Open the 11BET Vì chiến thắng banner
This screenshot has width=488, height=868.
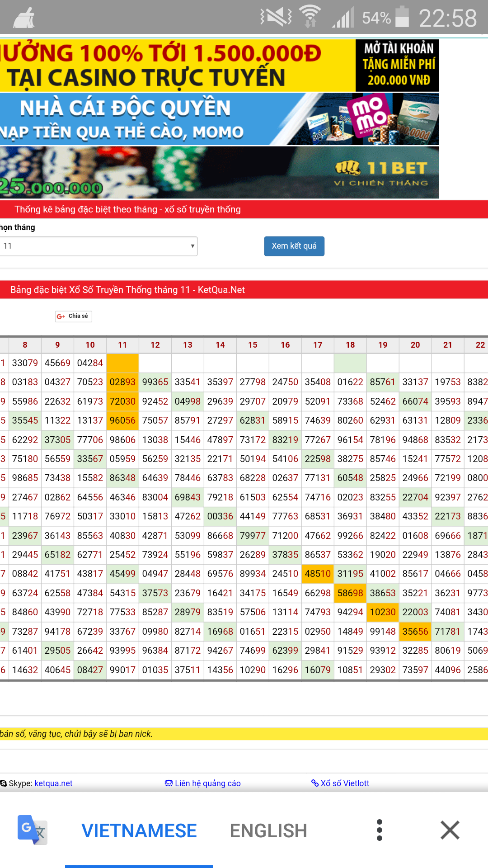[219, 172]
